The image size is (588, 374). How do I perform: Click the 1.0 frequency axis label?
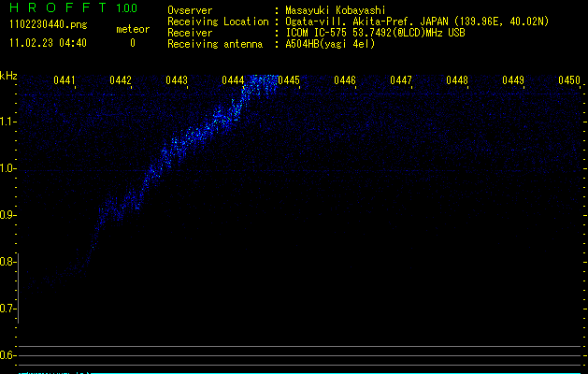tap(7, 168)
